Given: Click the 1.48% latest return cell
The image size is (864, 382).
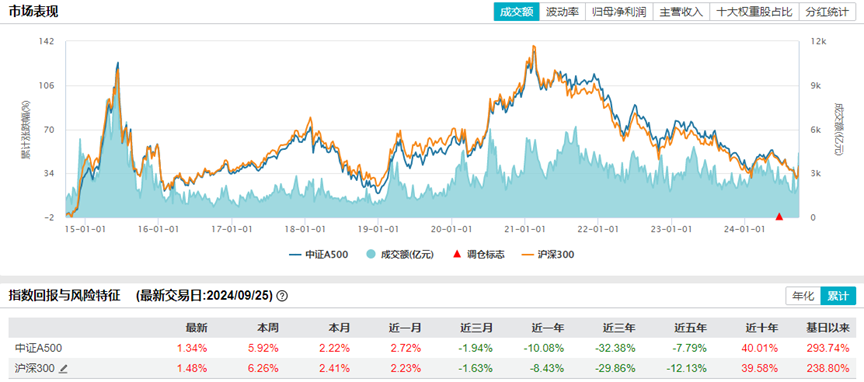Looking at the screenshot, I should coord(192,369).
